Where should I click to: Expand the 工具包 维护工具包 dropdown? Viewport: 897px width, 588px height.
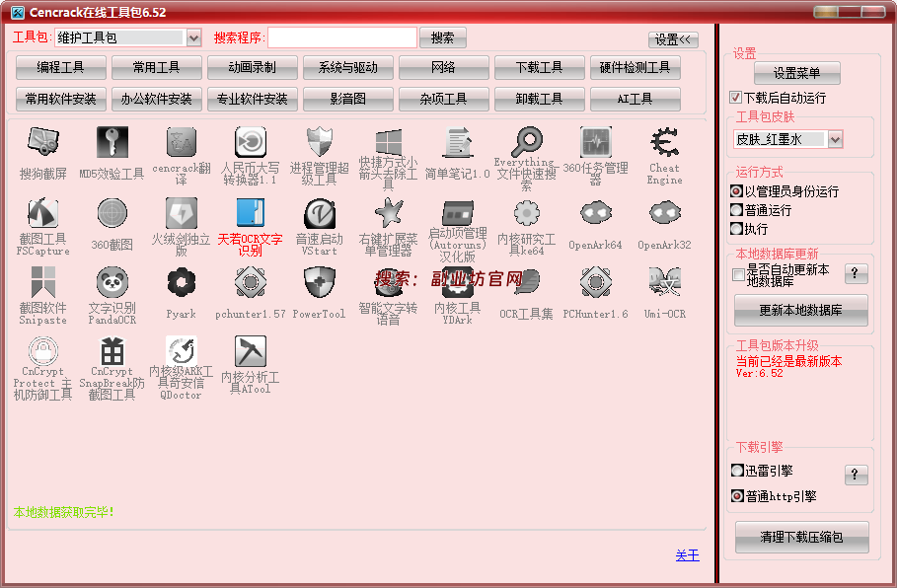click(194, 37)
